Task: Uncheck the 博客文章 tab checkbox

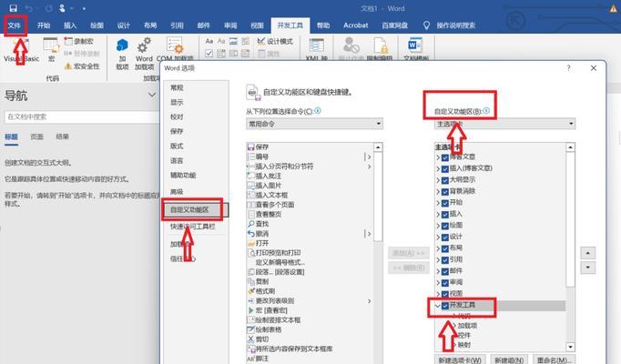Action: pos(445,157)
